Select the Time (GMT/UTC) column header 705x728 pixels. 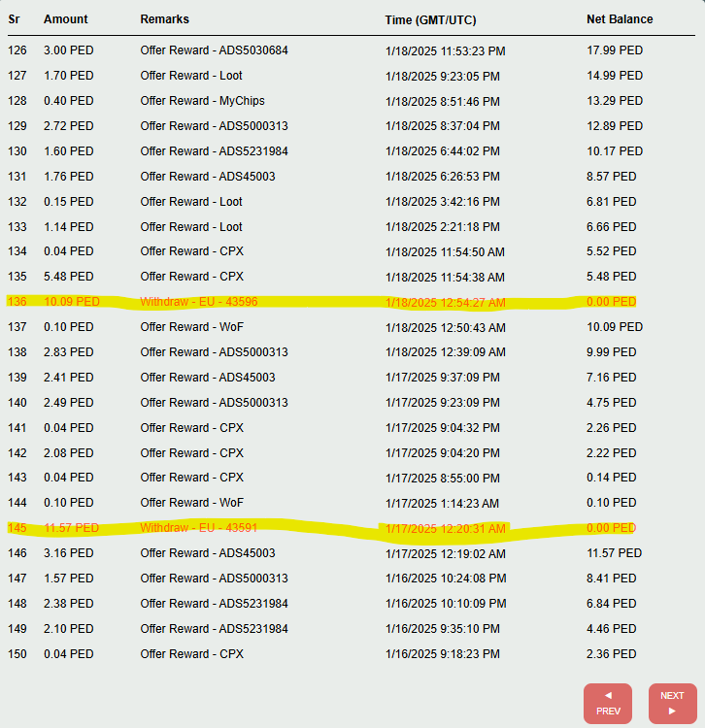click(430, 20)
